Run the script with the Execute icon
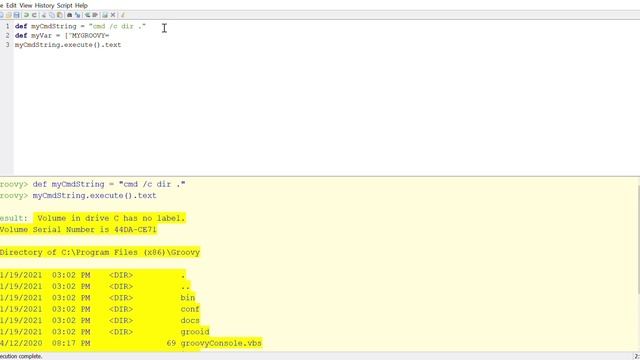This screenshot has width=640, height=360. (104, 15)
